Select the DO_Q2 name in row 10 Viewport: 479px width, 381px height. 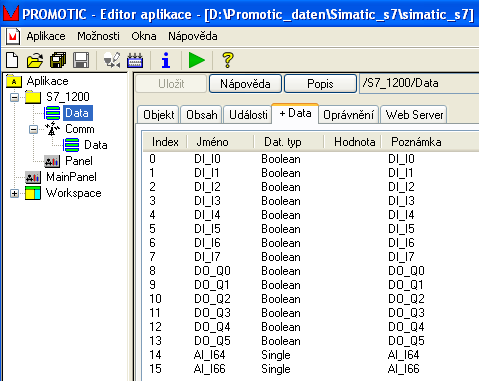pyautogui.click(x=212, y=299)
